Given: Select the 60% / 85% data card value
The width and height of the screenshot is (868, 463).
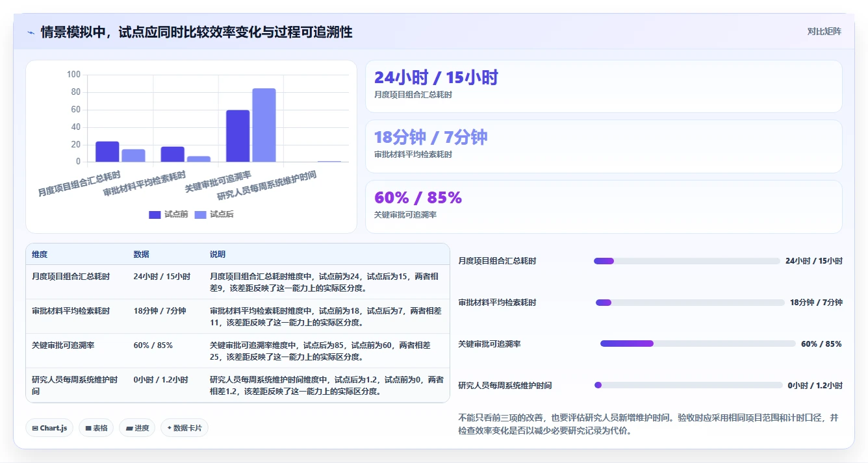Looking at the screenshot, I should pos(418,197).
